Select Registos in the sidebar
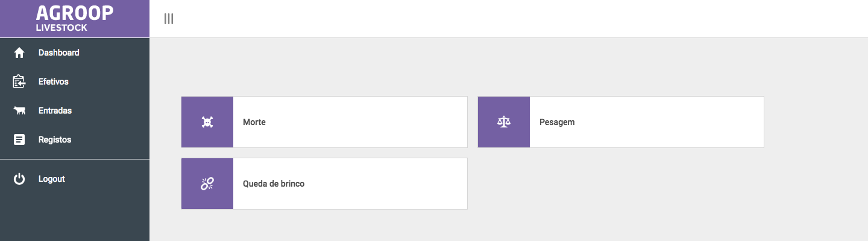 click(x=75, y=140)
